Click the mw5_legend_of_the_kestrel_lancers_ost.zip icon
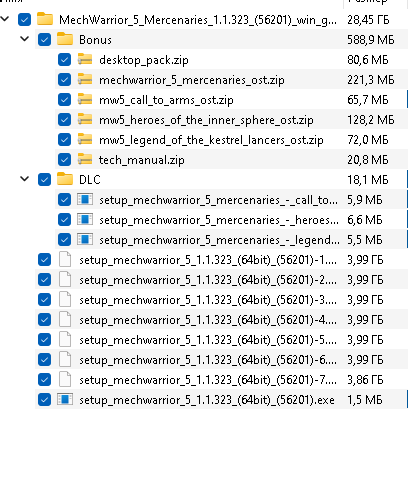This screenshot has width=408, height=485. click(85, 139)
